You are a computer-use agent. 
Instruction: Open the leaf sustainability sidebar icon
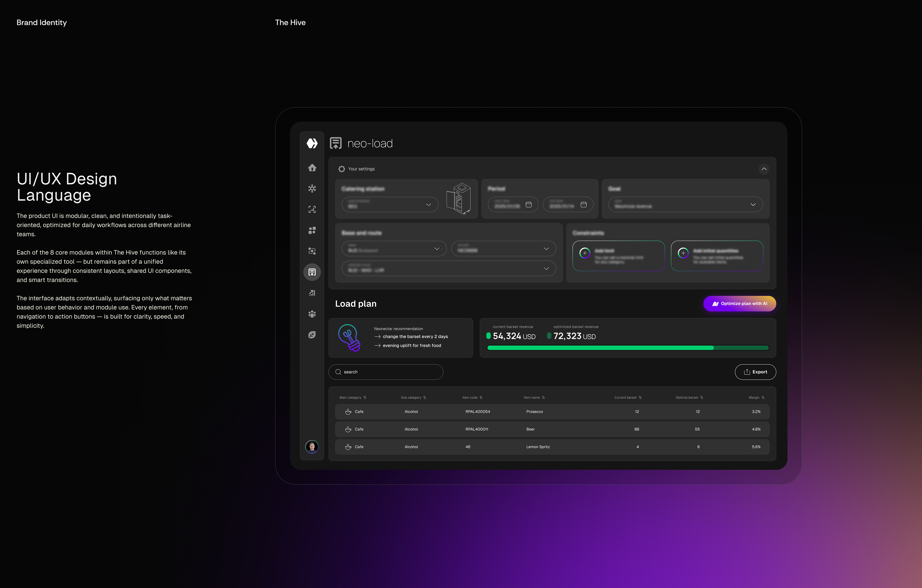(312, 335)
